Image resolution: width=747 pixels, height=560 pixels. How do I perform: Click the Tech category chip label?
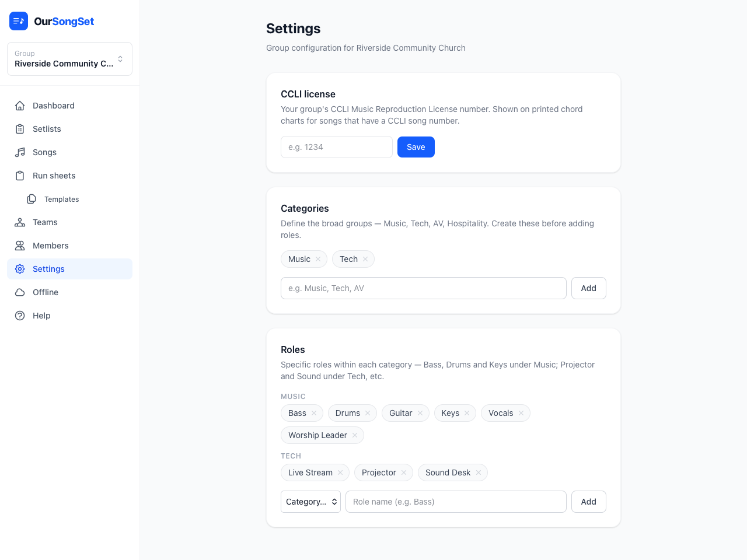click(x=349, y=259)
